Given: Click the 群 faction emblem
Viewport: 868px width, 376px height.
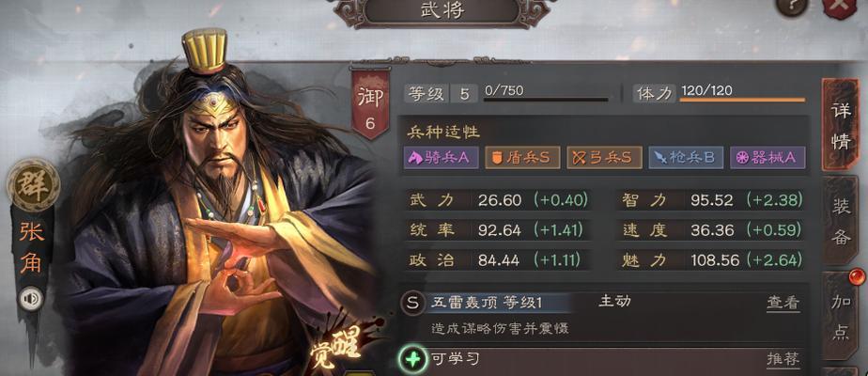Looking at the screenshot, I should tap(33, 184).
